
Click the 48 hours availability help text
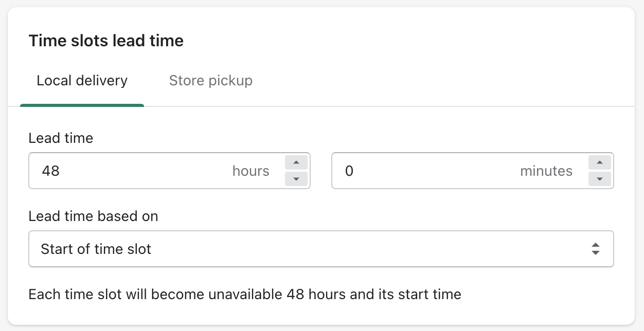(245, 294)
